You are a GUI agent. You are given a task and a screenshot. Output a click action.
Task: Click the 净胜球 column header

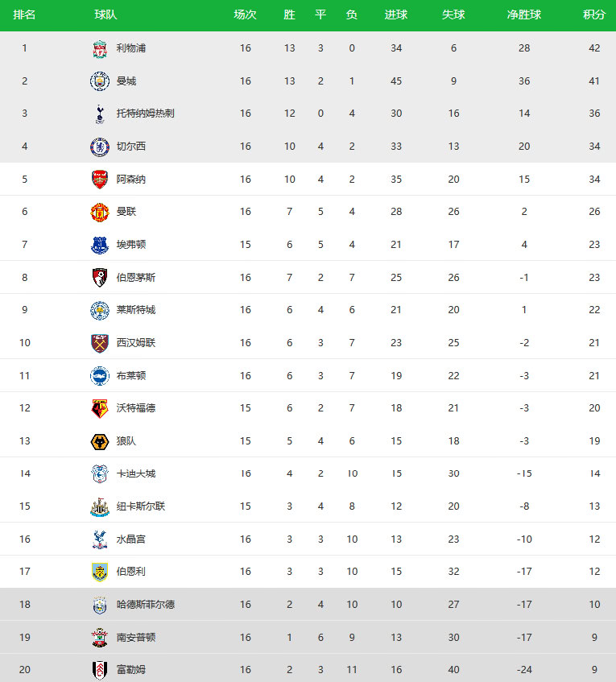click(523, 15)
